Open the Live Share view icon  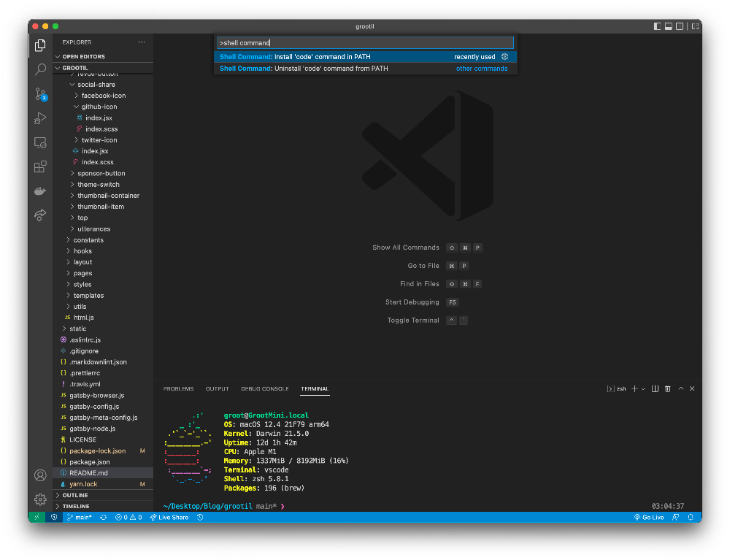(x=40, y=215)
